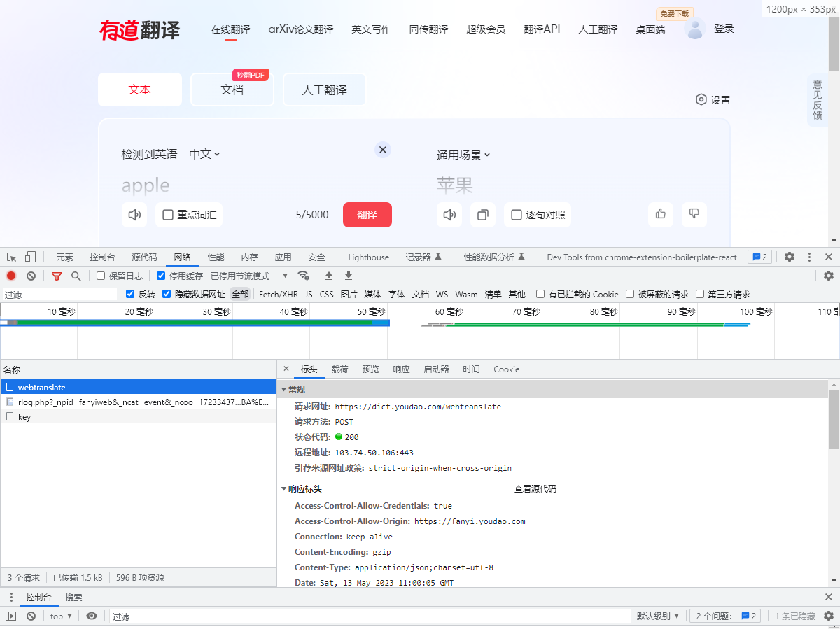Uncheck the 隐藏数据网址 checkbox
The image size is (840, 629).
point(167,294)
